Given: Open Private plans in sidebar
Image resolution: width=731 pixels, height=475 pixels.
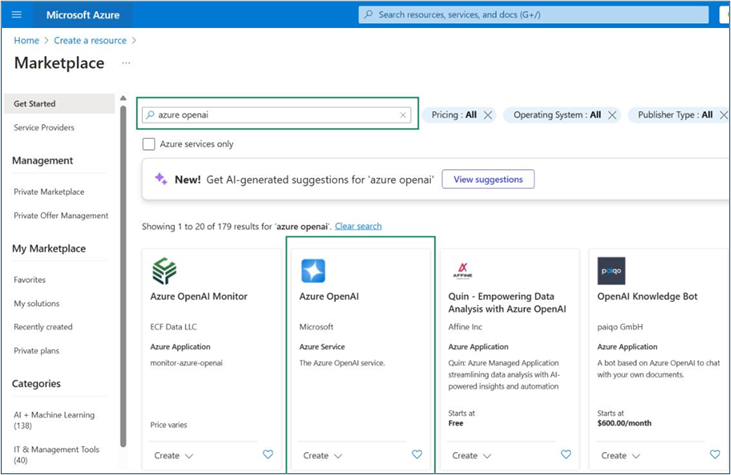Looking at the screenshot, I should pyautogui.click(x=36, y=351).
